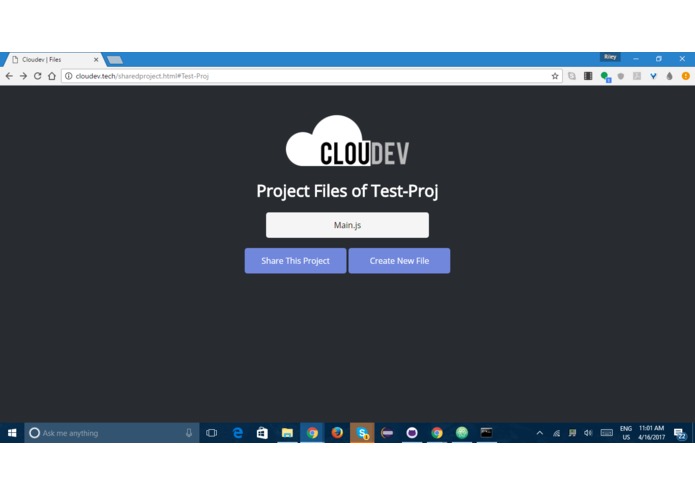This screenshot has width=695, height=494.
Task: Select the Cloudev | Files tab
Action: pos(53,59)
